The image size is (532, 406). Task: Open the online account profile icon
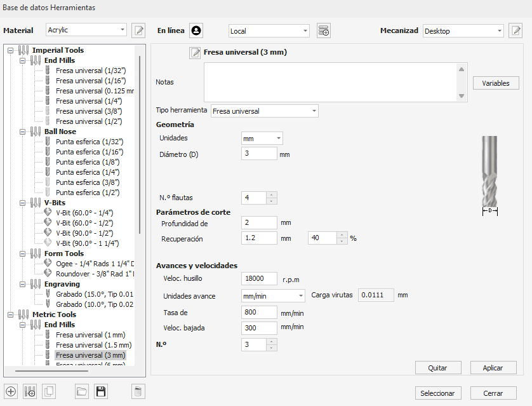(196, 30)
